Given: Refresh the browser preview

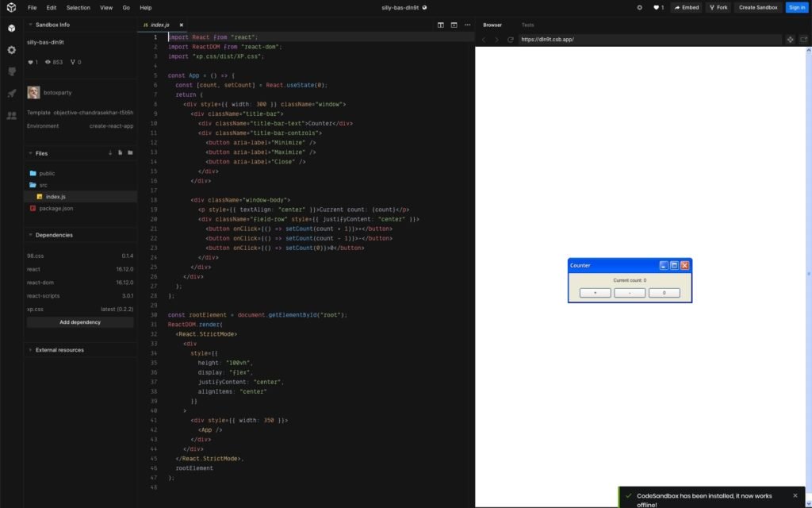Looking at the screenshot, I should 511,39.
